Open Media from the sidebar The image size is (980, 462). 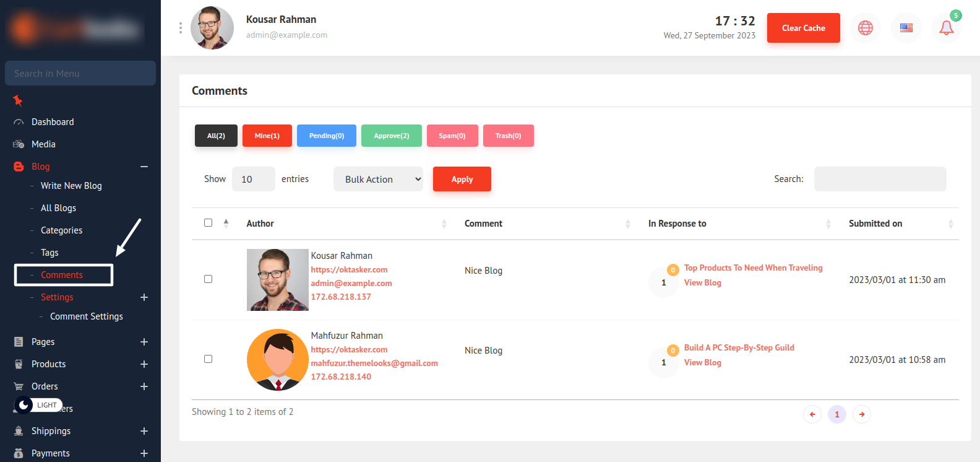pos(43,144)
